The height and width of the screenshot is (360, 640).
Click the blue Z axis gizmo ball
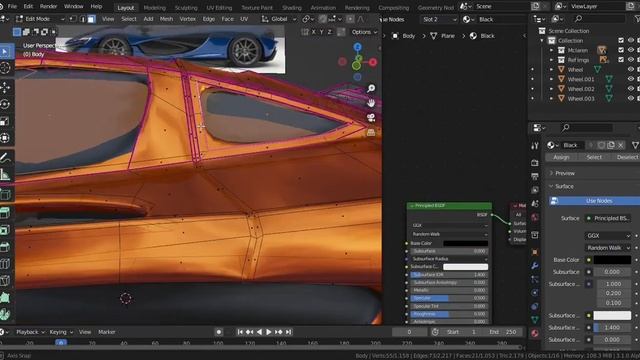[x=358, y=47]
